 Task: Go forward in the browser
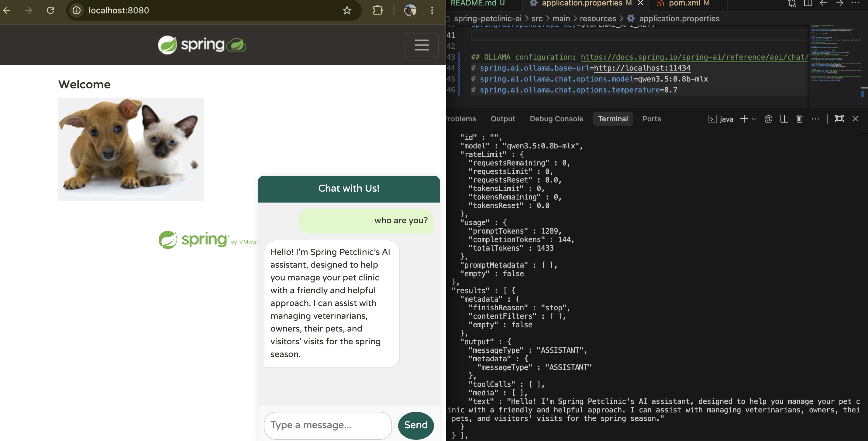[29, 10]
